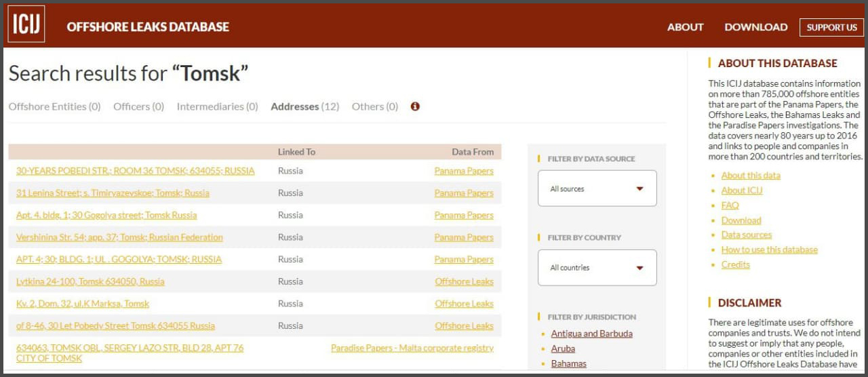Open Apt. 4, bldg. 1; 30 Gogolya street link
This screenshot has height=377, width=868.
pyautogui.click(x=106, y=215)
